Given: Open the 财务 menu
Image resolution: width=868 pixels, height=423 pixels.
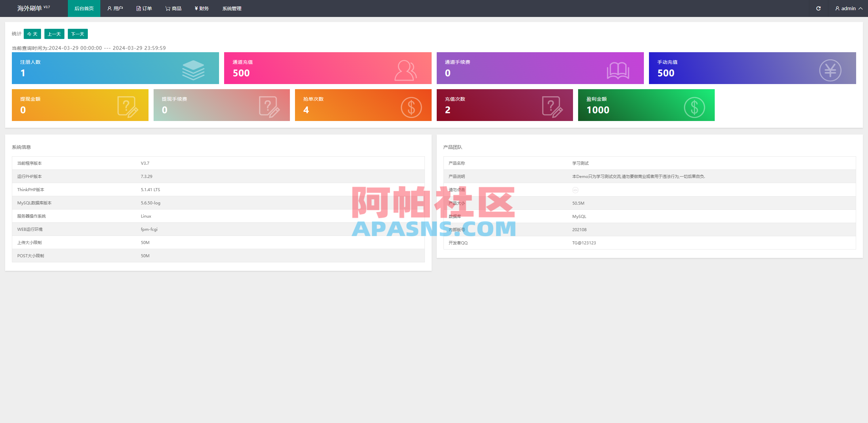Looking at the screenshot, I should coord(201,8).
